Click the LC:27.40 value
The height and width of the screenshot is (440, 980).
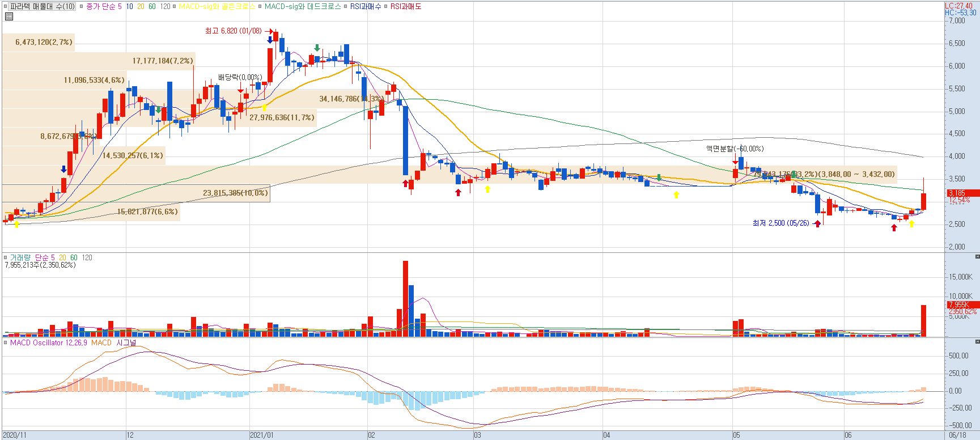point(958,6)
